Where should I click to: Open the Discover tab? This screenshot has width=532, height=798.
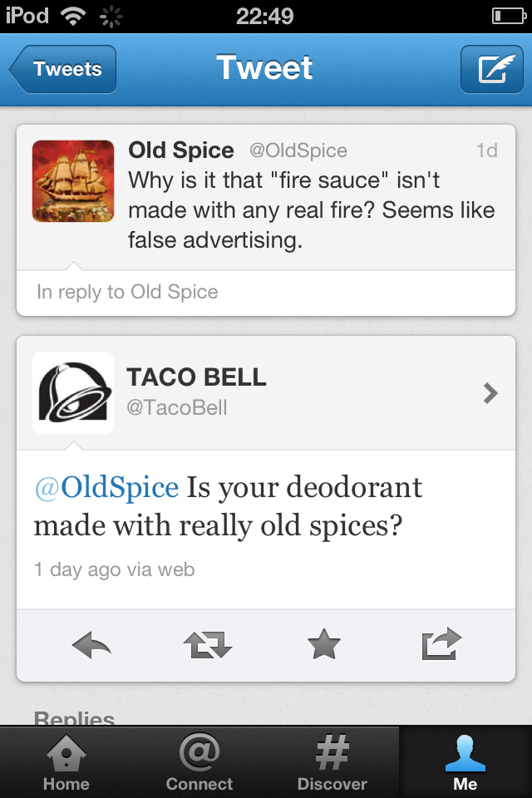[332, 763]
